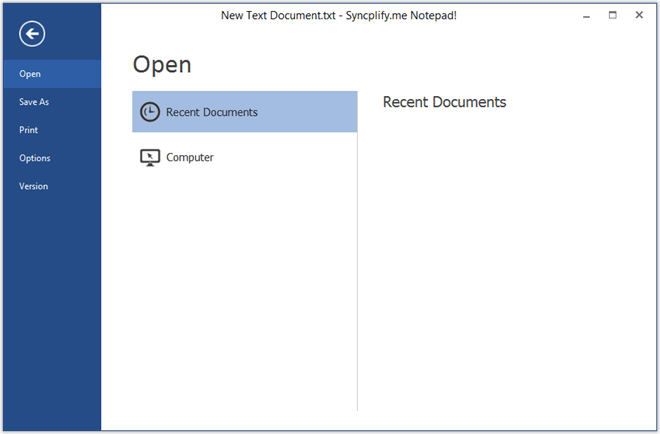
Task: Open the Save As page
Action: (52, 102)
